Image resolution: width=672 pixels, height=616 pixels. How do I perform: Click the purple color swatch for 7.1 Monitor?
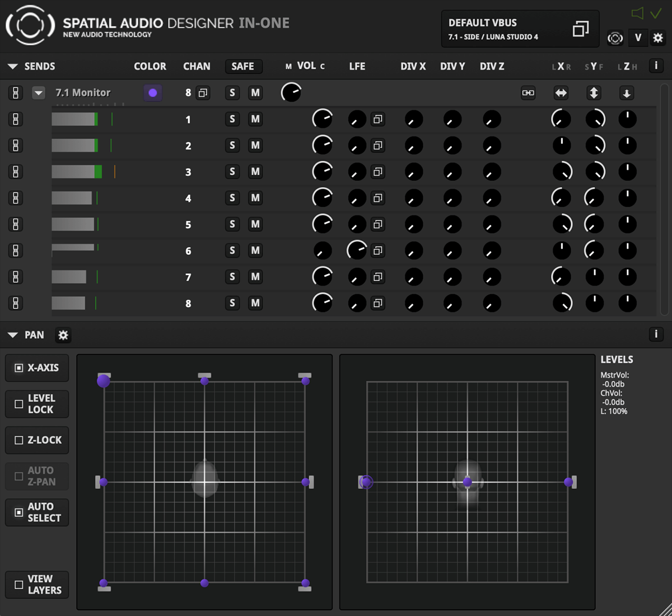(152, 93)
